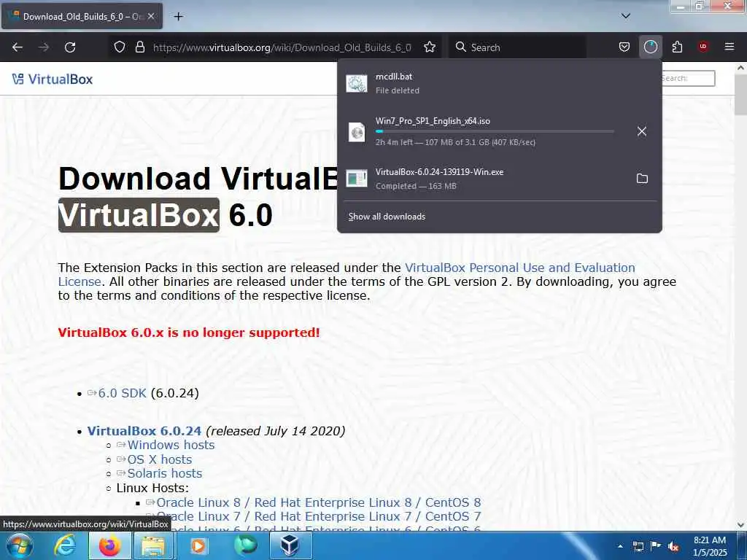Click scrollbar up arrow
The width and height of the screenshot is (747, 560).
click(x=740, y=68)
